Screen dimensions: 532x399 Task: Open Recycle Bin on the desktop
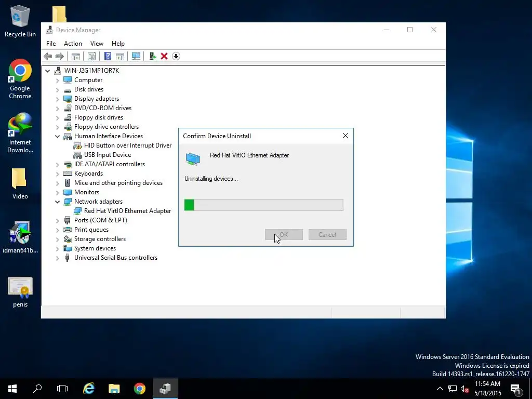[x=20, y=21]
